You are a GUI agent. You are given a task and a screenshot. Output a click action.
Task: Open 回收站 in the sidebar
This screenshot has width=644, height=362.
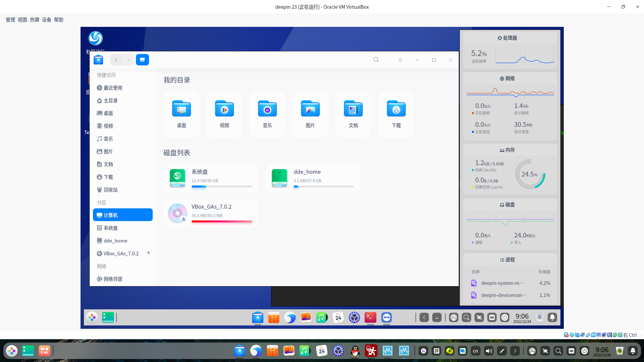tap(123, 190)
